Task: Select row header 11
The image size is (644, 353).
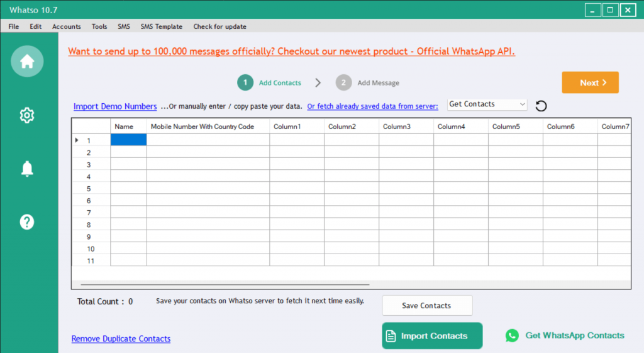Action: [91, 261]
